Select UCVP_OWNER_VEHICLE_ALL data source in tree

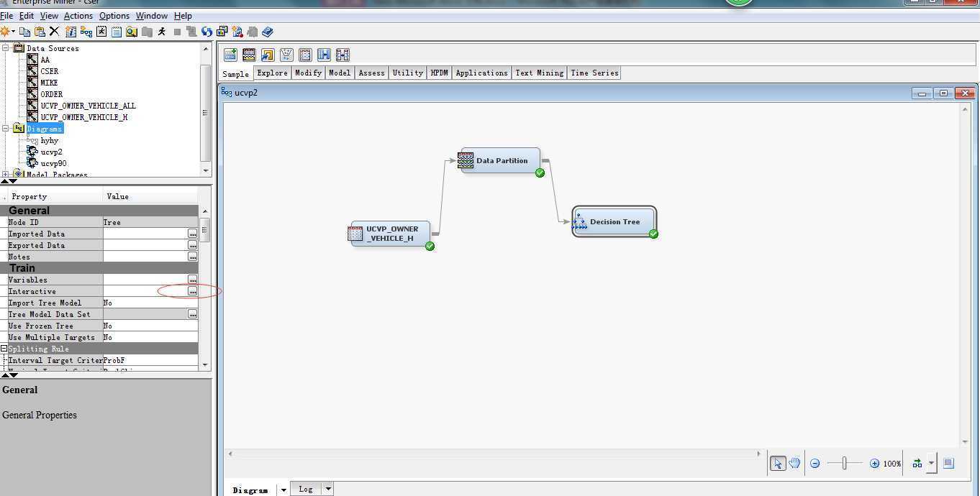click(x=88, y=106)
